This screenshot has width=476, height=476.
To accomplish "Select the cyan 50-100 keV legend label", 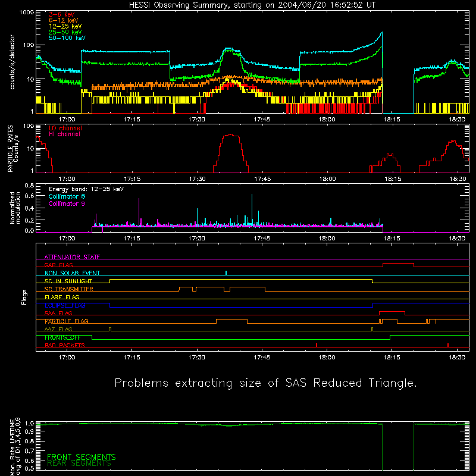I will click(67, 37).
